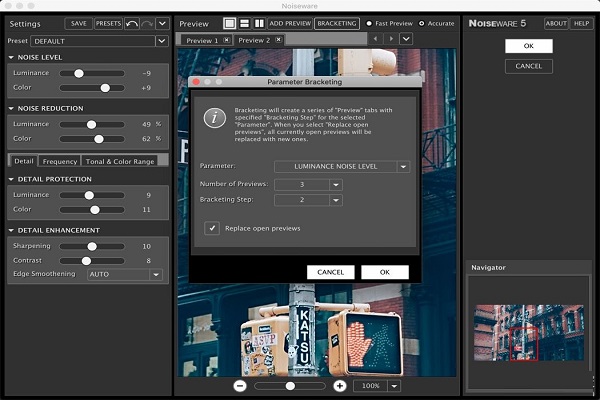Collapse the DETAIL PROTECTION section
600x400 pixels.
click(11, 180)
